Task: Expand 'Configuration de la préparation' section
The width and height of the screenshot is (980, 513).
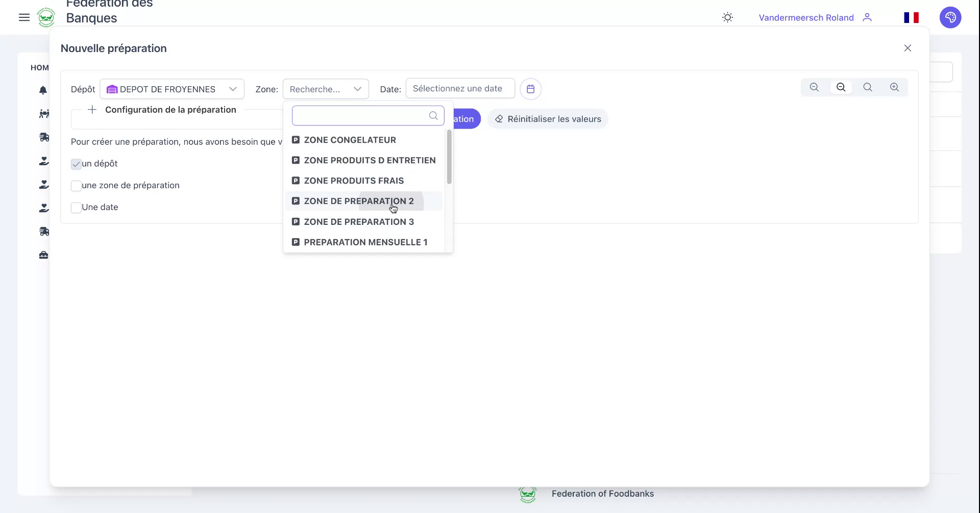Action: coord(92,109)
